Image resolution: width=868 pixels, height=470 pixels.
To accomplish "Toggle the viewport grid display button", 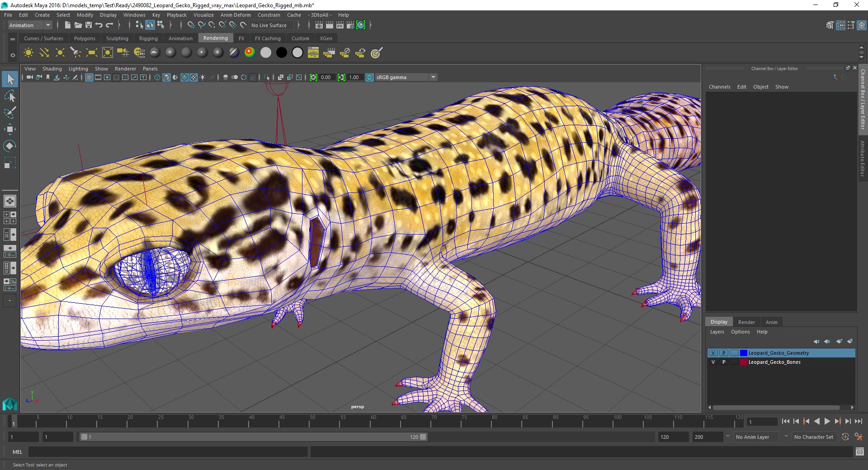I will pos(89,77).
